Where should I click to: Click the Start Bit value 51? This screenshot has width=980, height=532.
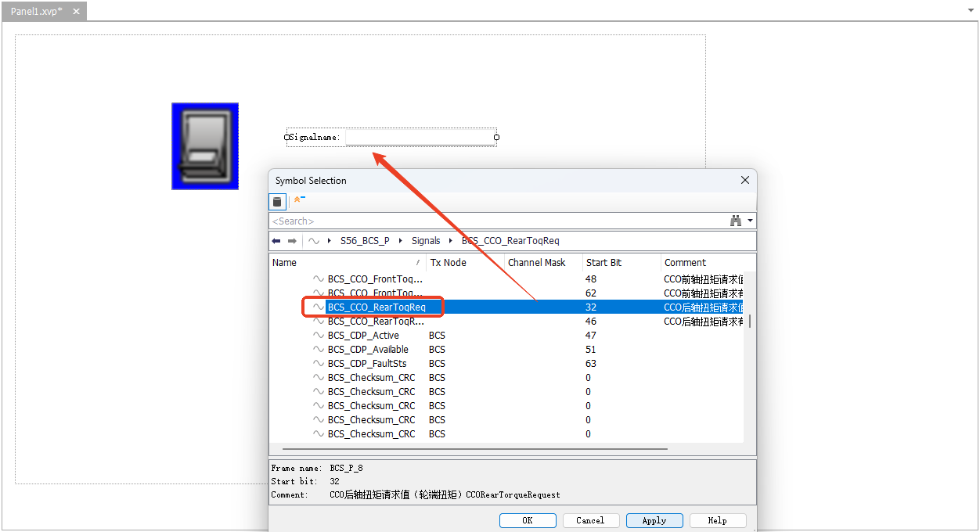point(591,350)
